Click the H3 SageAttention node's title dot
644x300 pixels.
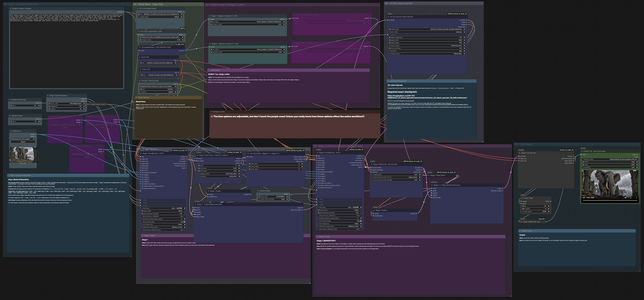click(140, 47)
